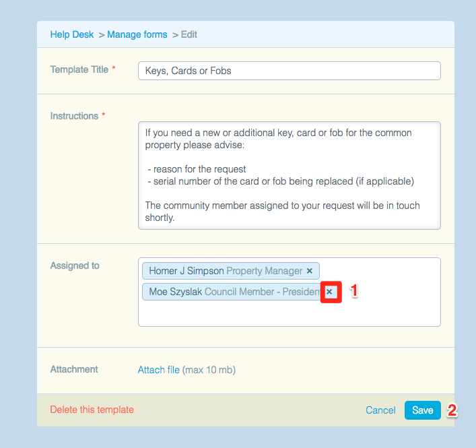Click the 'shortly.' text ending the instructions
Viewport: 476px width, 448px height.
[x=160, y=218]
